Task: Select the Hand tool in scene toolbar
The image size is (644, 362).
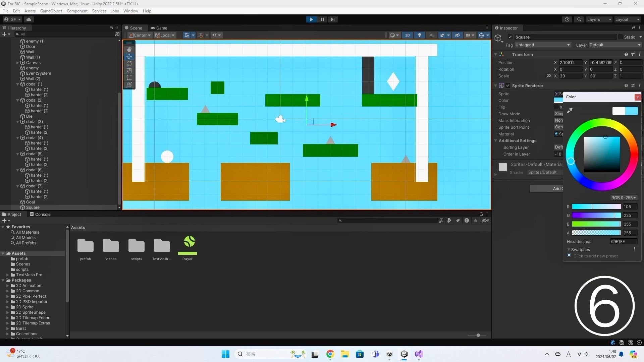Action: pyautogui.click(x=129, y=49)
